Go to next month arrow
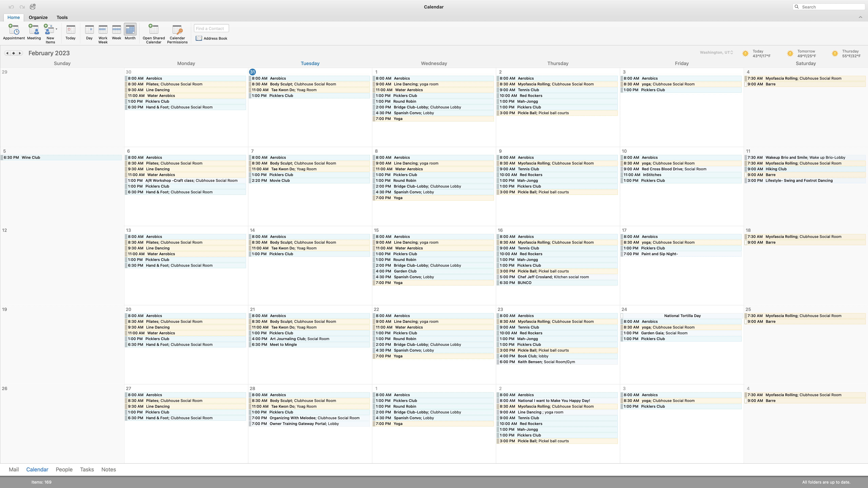The width and height of the screenshot is (868, 488). coord(20,53)
